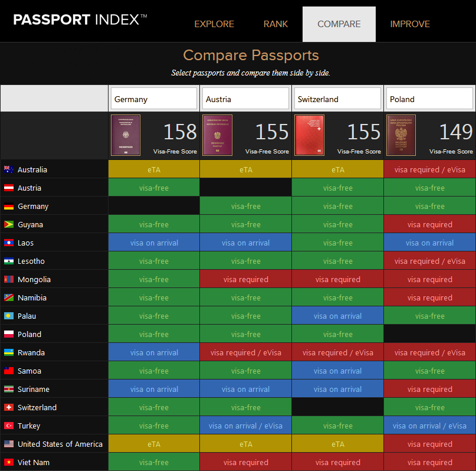Image resolution: width=476 pixels, height=471 pixels.
Task: Click the Austria passport cover image
Action: (x=217, y=135)
